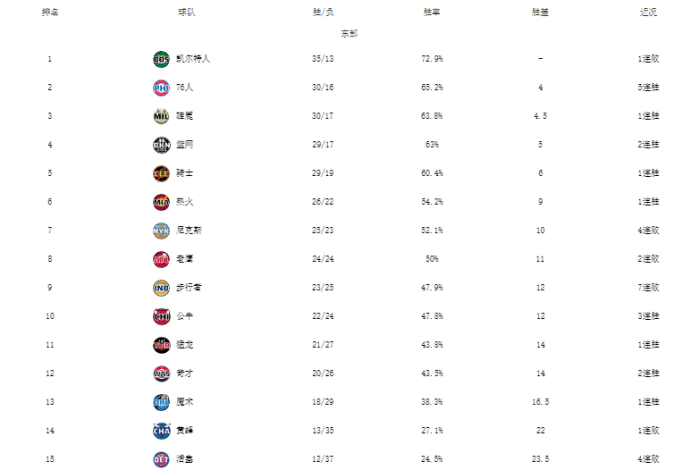Sort by the 胜率 column header
The height and width of the screenshot is (470, 700).
(433, 12)
